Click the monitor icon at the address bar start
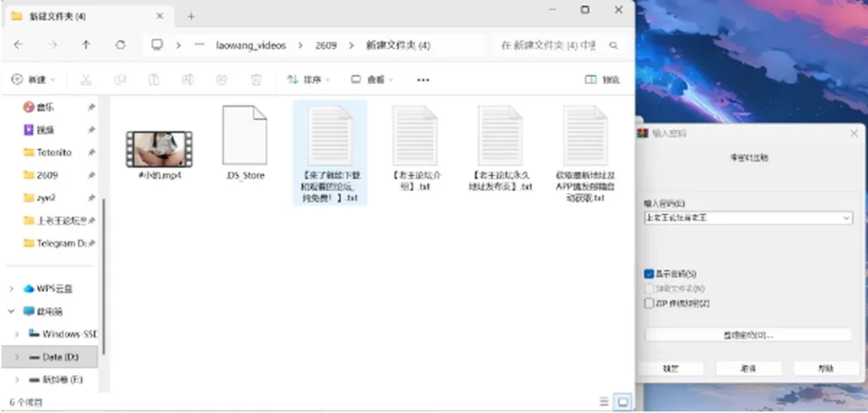 coord(157,45)
